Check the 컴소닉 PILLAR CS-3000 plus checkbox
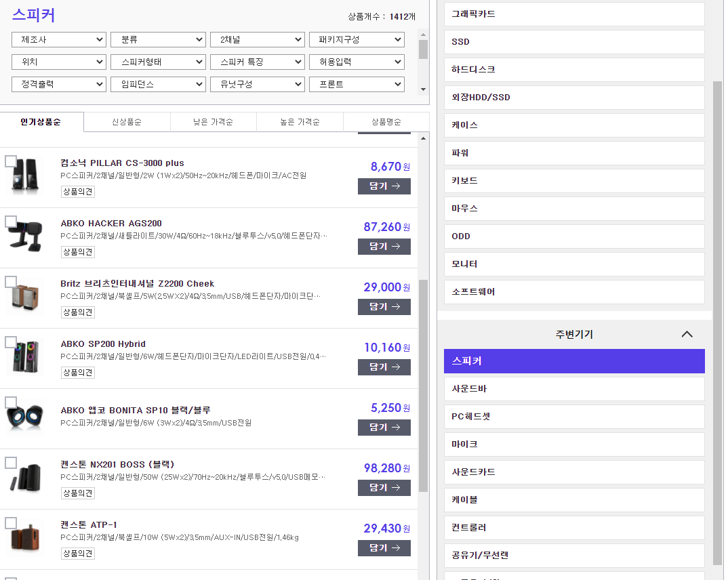 pyautogui.click(x=11, y=161)
